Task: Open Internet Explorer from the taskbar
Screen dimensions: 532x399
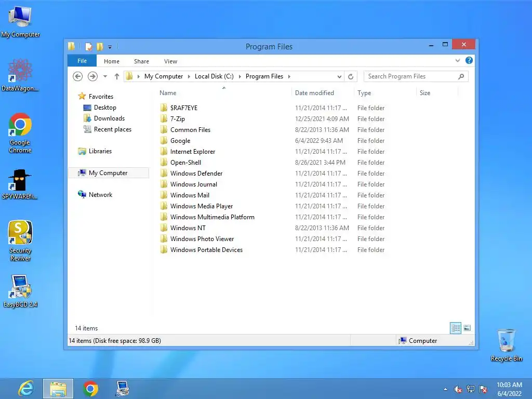Action: pyautogui.click(x=26, y=389)
